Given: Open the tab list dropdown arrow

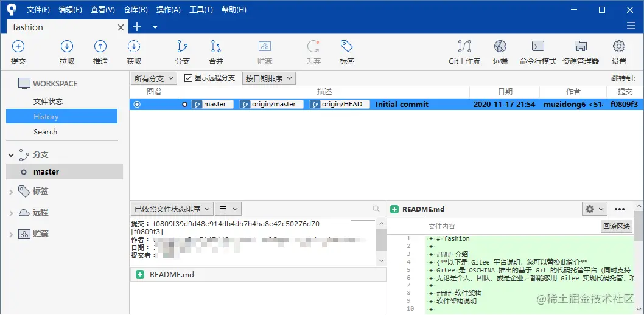Looking at the screenshot, I should pyautogui.click(x=155, y=27).
